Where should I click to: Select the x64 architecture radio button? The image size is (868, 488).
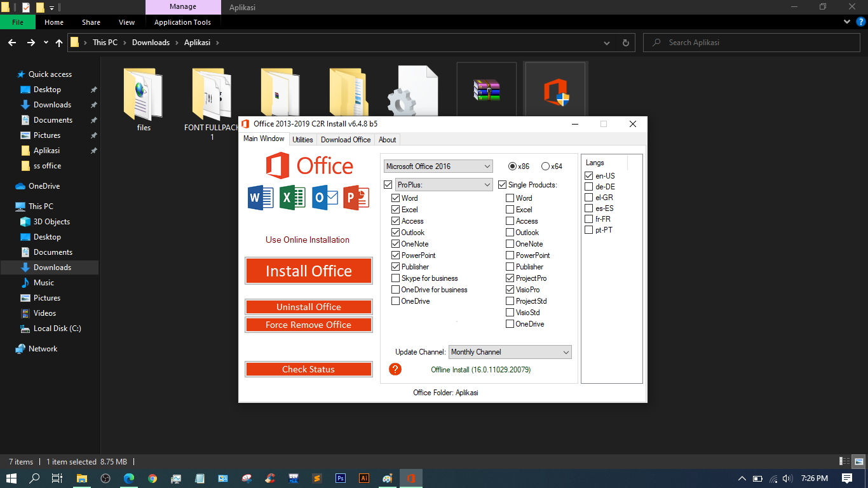coord(545,166)
